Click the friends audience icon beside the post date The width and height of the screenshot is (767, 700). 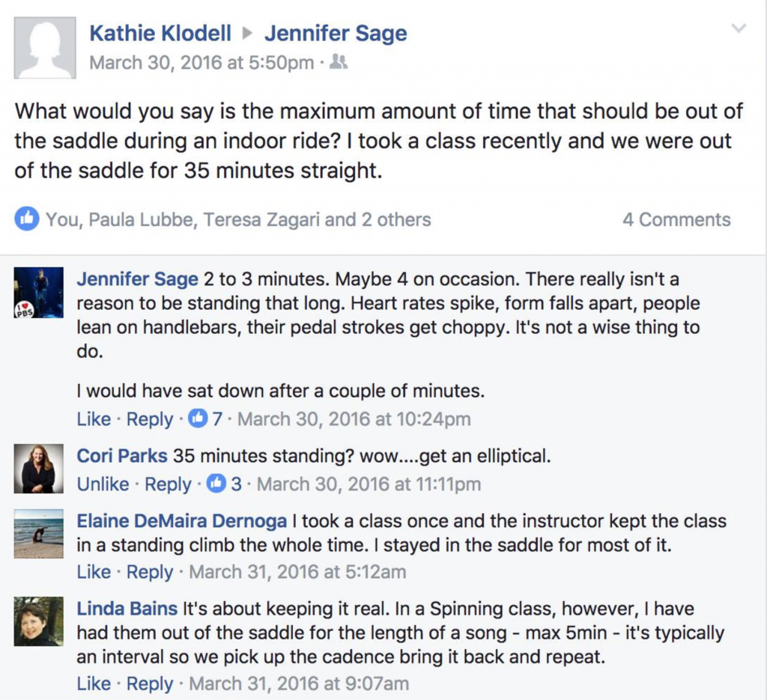339,63
